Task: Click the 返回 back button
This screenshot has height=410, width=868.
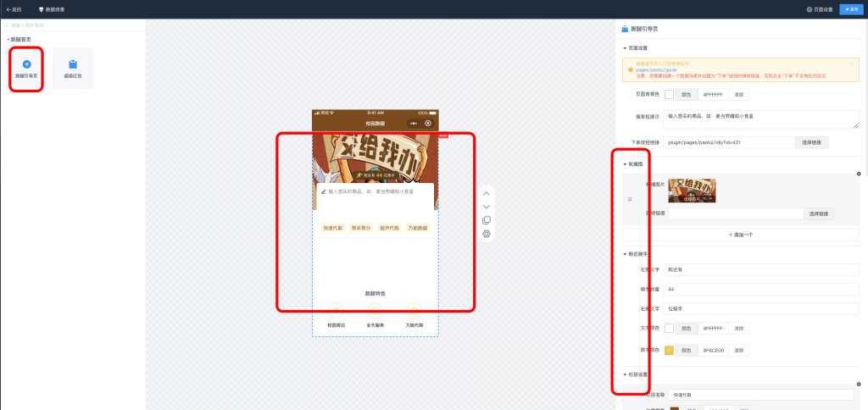Action: tap(14, 9)
